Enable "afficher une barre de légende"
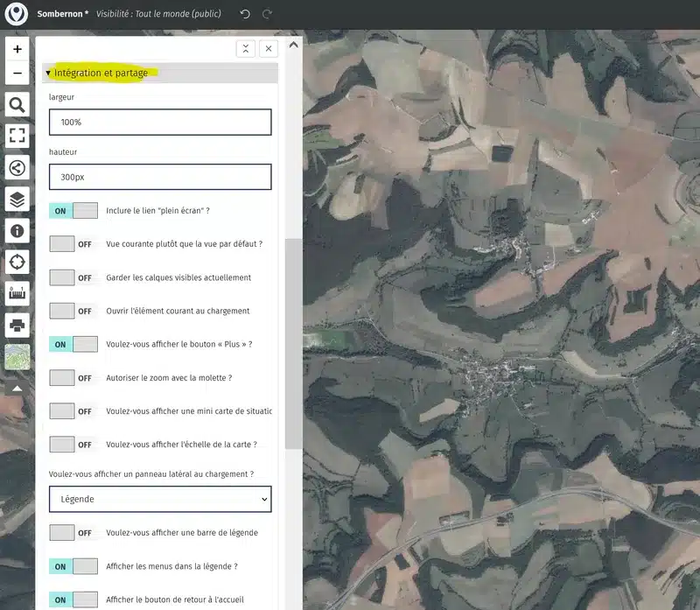The image size is (700, 610). point(73,533)
